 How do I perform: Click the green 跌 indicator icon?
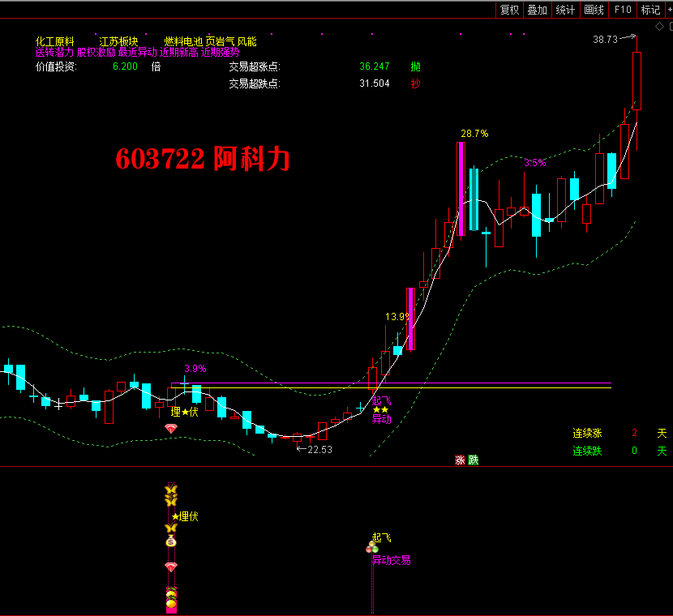pyautogui.click(x=474, y=460)
